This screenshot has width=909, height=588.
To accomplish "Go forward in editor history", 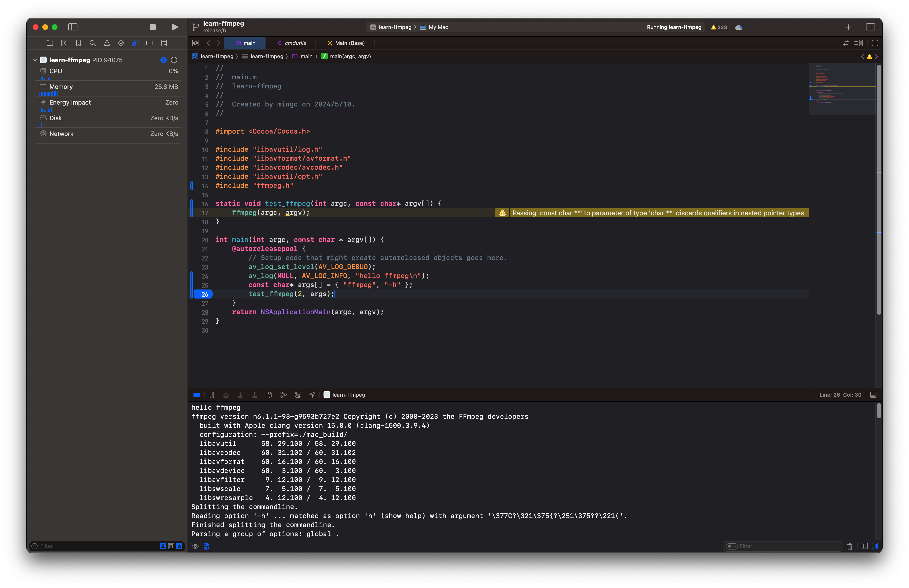I will click(x=218, y=43).
